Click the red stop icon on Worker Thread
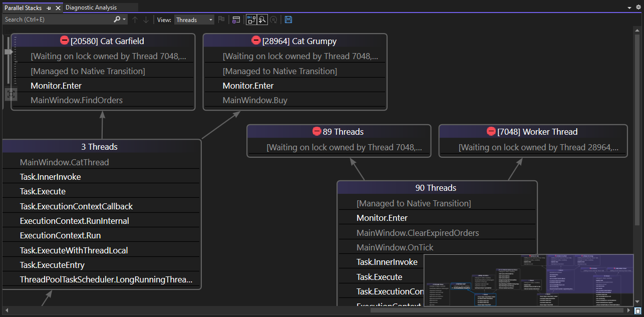 coord(491,131)
